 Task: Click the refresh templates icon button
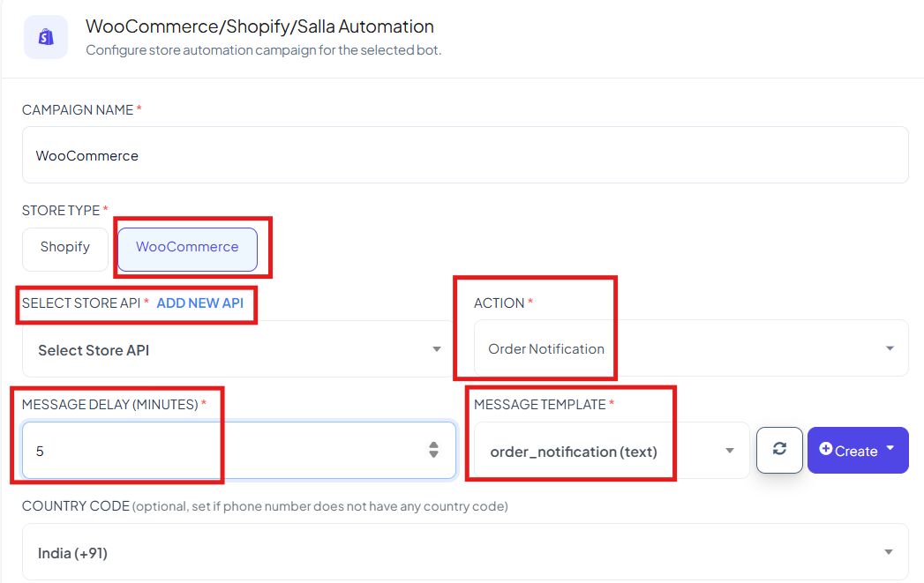pos(779,450)
